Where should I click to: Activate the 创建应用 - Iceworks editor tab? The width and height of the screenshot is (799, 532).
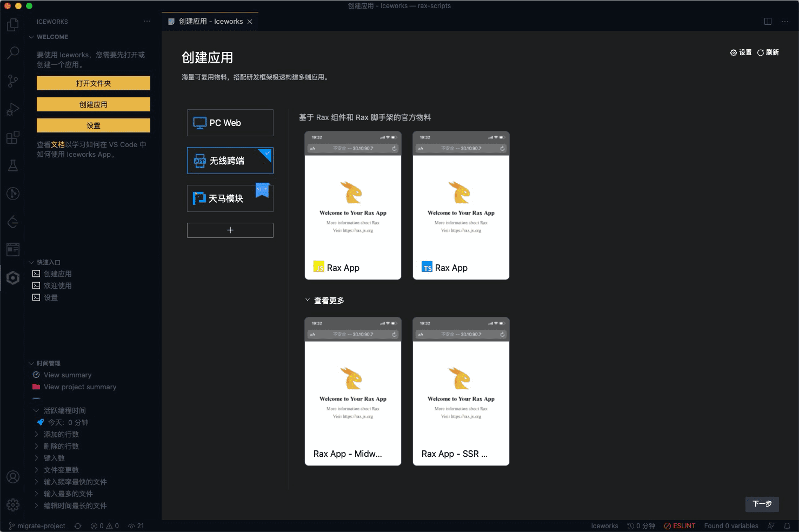pos(210,22)
